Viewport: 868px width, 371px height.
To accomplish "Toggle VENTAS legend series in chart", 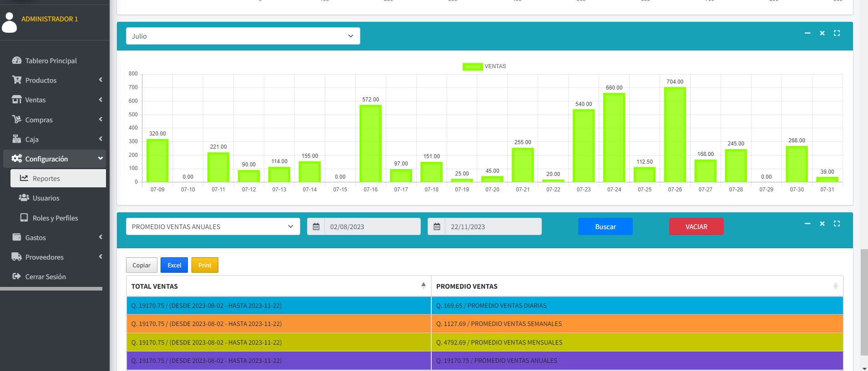I will click(x=484, y=66).
